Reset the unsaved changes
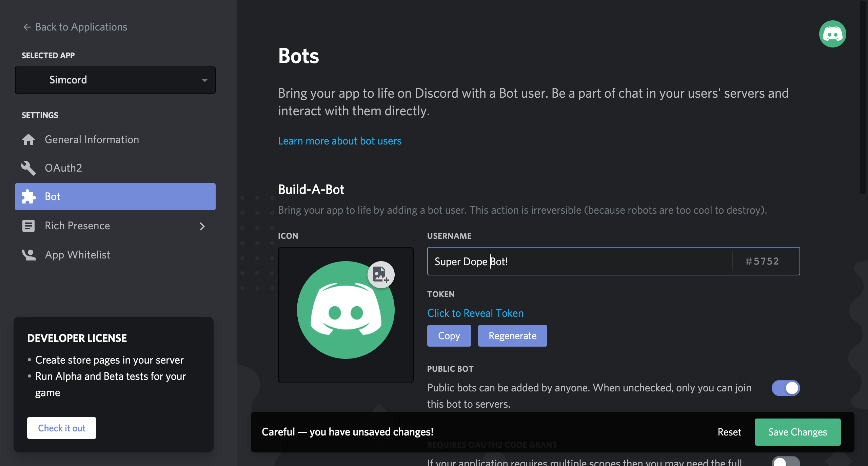Viewport: 868px width, 466px height. pos(729,432)
